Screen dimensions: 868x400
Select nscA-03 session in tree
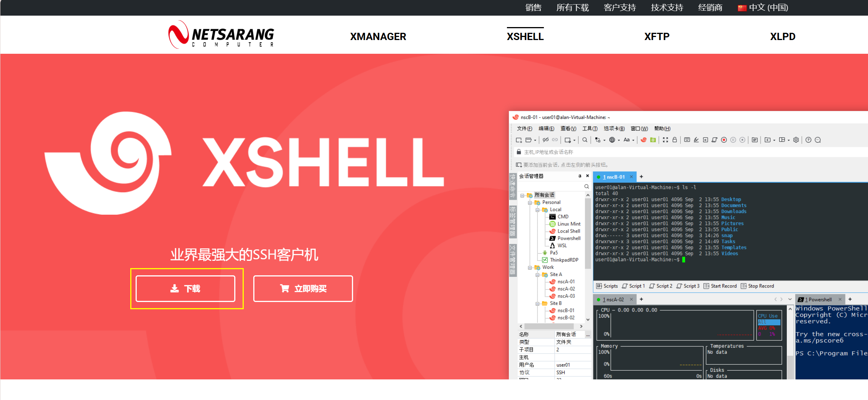[562, 296]
